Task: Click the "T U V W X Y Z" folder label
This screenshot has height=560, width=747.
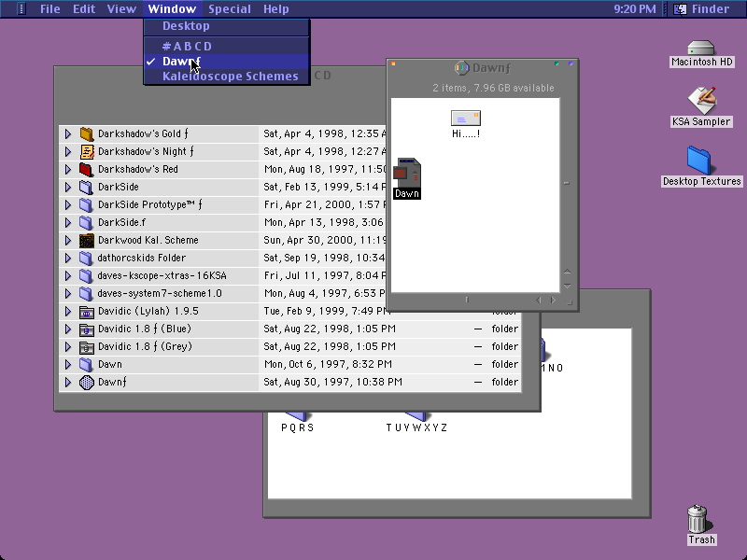Action: 416,427
